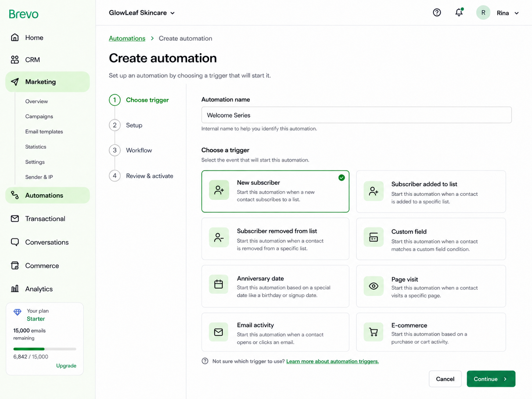Open Email templates under Marketing
This screenshot has height=399, width=532.
44,132
